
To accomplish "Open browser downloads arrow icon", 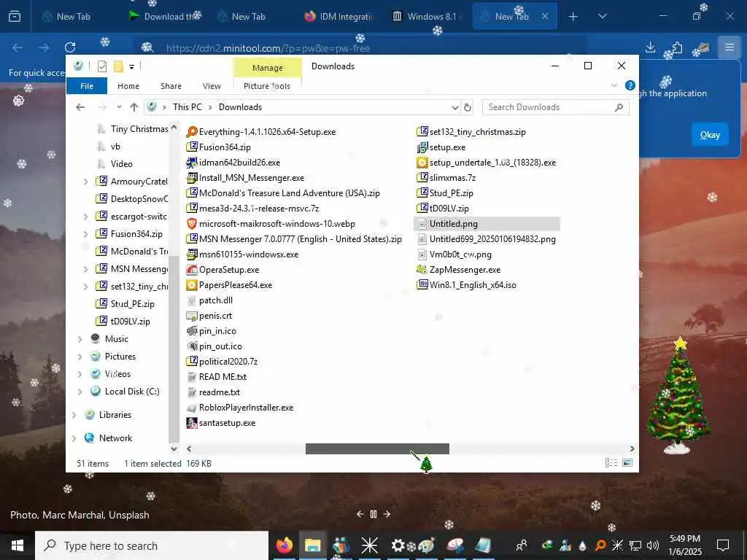I will [650, 47].
